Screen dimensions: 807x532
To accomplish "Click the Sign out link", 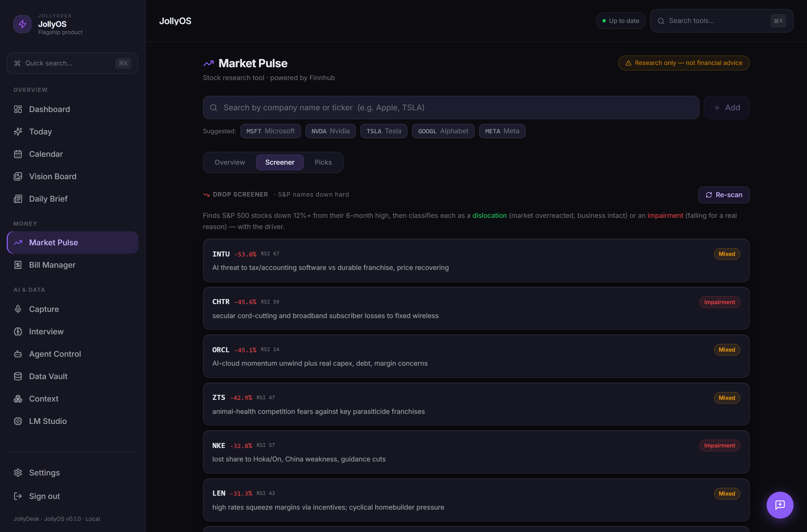I will [x=73, y=496].
